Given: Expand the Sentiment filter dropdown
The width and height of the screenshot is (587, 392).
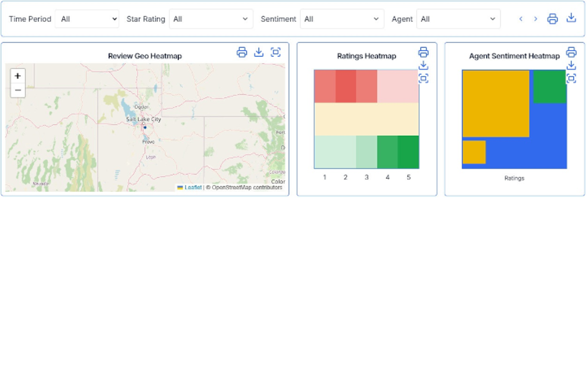Looking at the screenshot, I should (342, 19).
